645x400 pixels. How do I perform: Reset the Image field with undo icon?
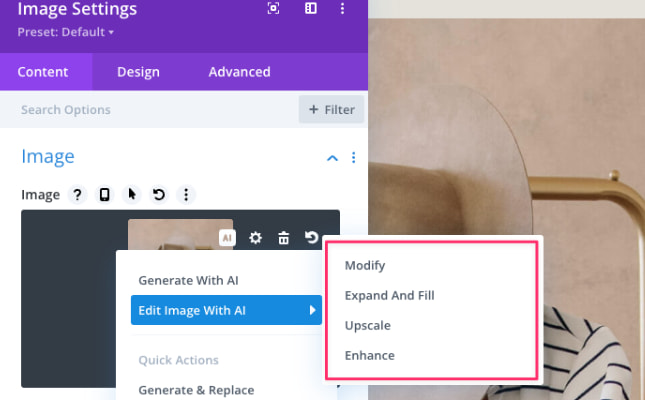point(158,195)
